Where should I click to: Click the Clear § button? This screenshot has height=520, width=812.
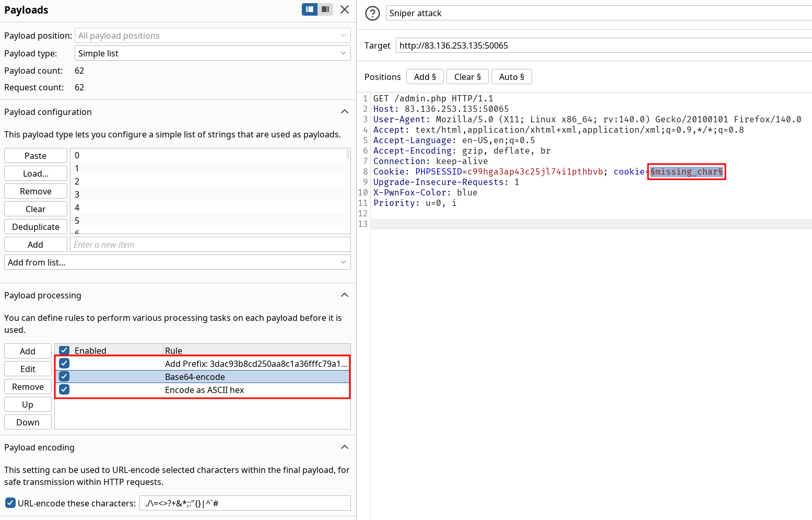tap(467, 77)
